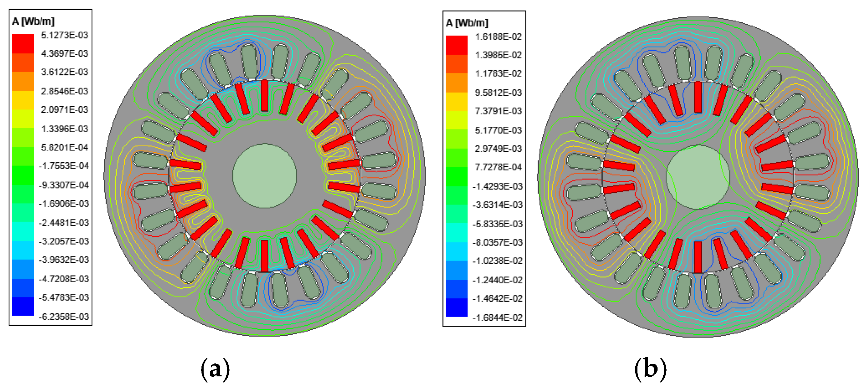Click the red swatch in left legend
The height and width of the screenshot is (390, 868).
[x=23, y=43]
